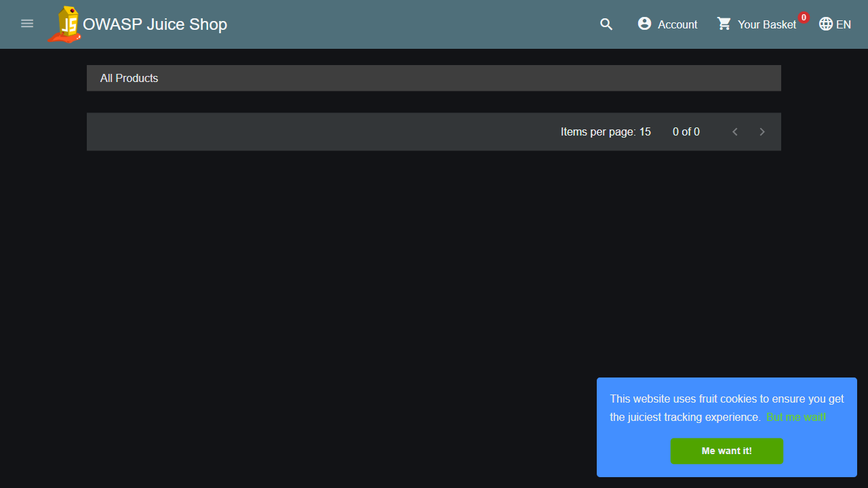Open the EN language selector
This screenshot has height=488, width=868.
[844, 24]
